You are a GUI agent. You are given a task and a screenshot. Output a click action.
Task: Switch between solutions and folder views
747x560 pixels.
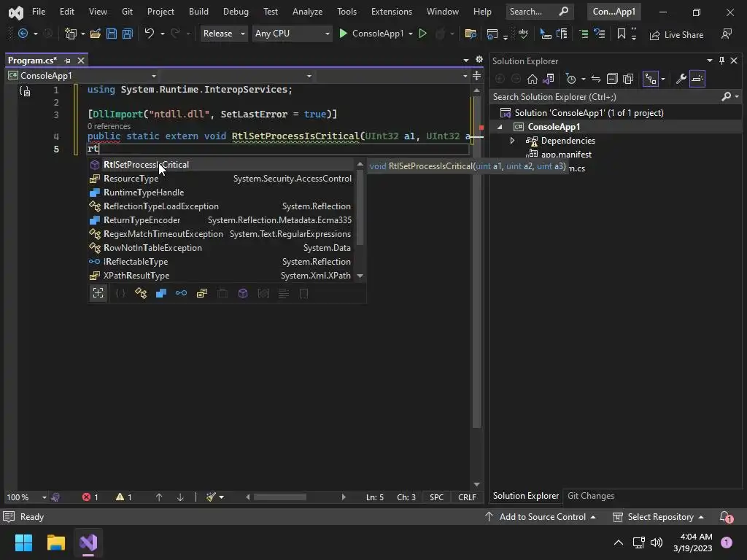coord(549,79)
